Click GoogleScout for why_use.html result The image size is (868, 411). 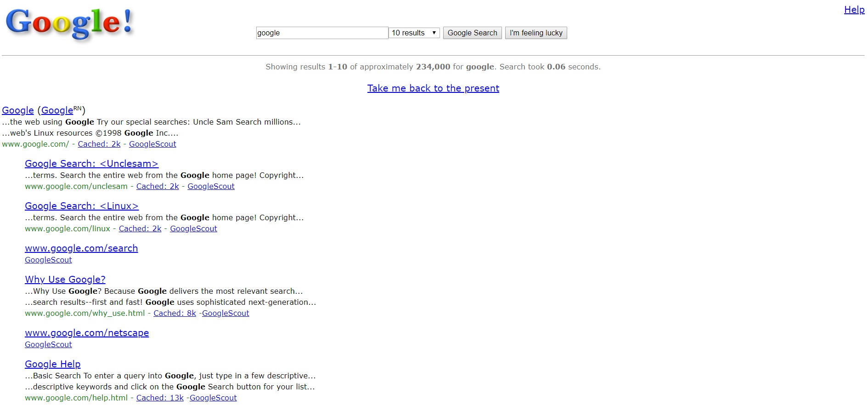(x=225, y=313)
